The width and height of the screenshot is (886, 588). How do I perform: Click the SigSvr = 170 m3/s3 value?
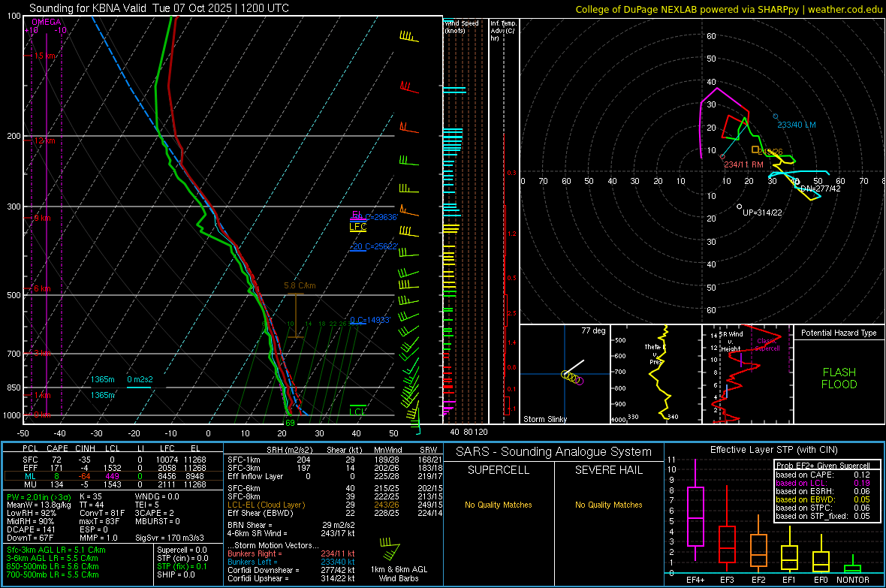[170, 538]
